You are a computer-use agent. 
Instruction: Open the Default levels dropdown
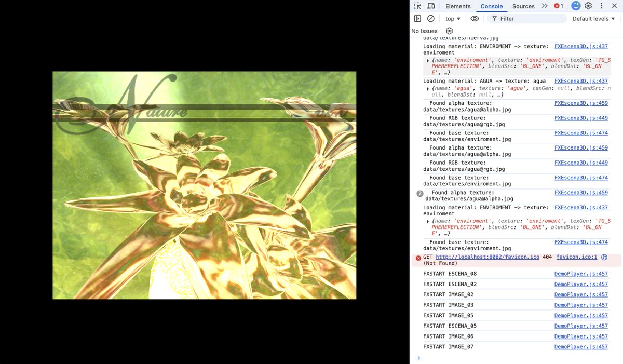(594, 19)
